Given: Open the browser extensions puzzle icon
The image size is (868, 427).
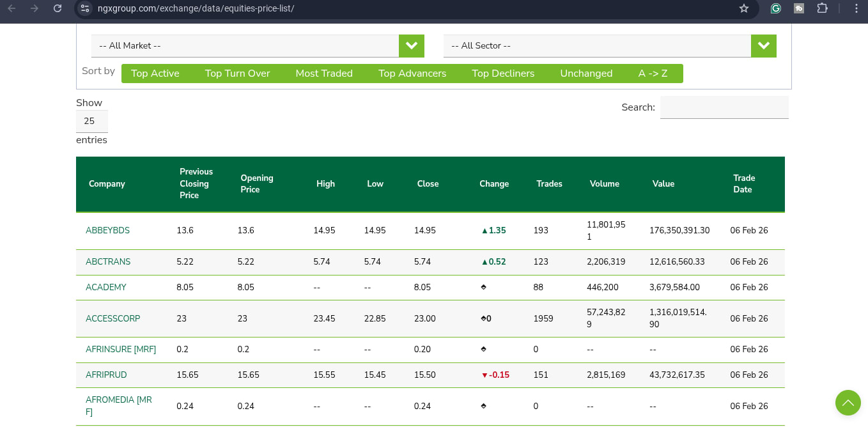Looking at the screenshot, I should tap(823, 8).
